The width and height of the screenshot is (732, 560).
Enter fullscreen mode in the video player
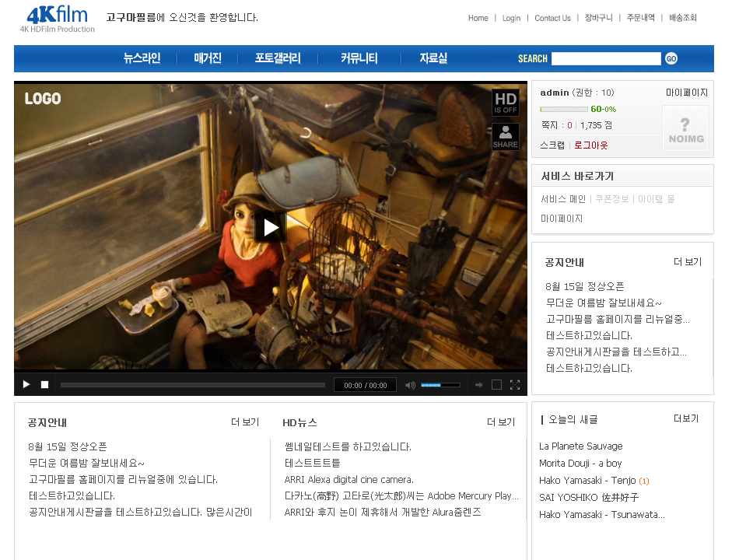tap(515, 385)
